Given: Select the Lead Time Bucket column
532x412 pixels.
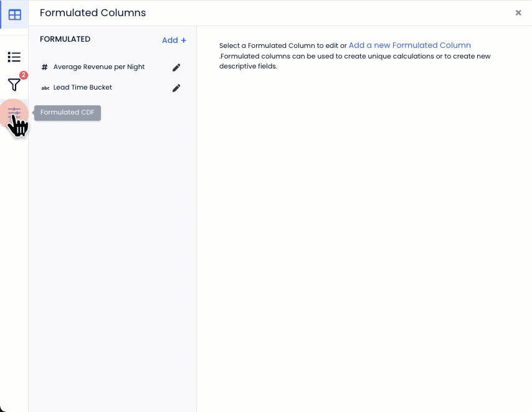Looking at the screenshot, I should [x=83, y=88].
